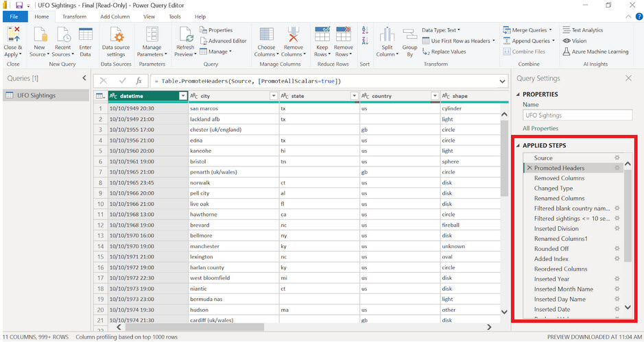Click the Refresh Preview icon
Image resolution: width=644 pixels, height=342 pixels.
point(186,34)
